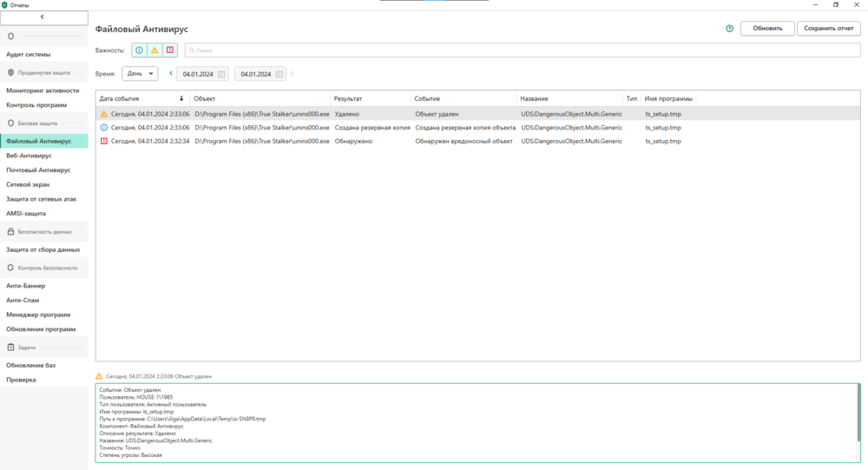Collapse sidebar with the back arrow
Viewport: 868px width, 470px height.
pyautogui.click(x=43, y=17)
